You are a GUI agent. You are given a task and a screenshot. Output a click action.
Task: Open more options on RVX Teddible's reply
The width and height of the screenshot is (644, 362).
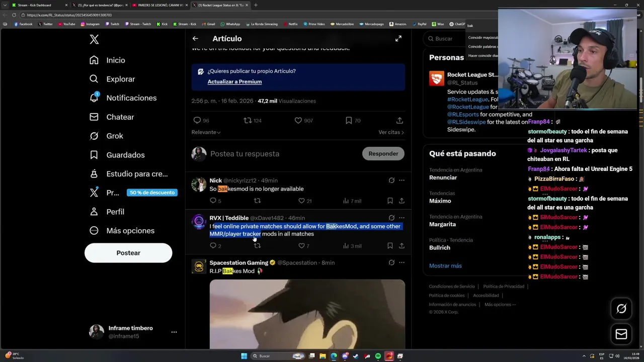tap(401, 218)
